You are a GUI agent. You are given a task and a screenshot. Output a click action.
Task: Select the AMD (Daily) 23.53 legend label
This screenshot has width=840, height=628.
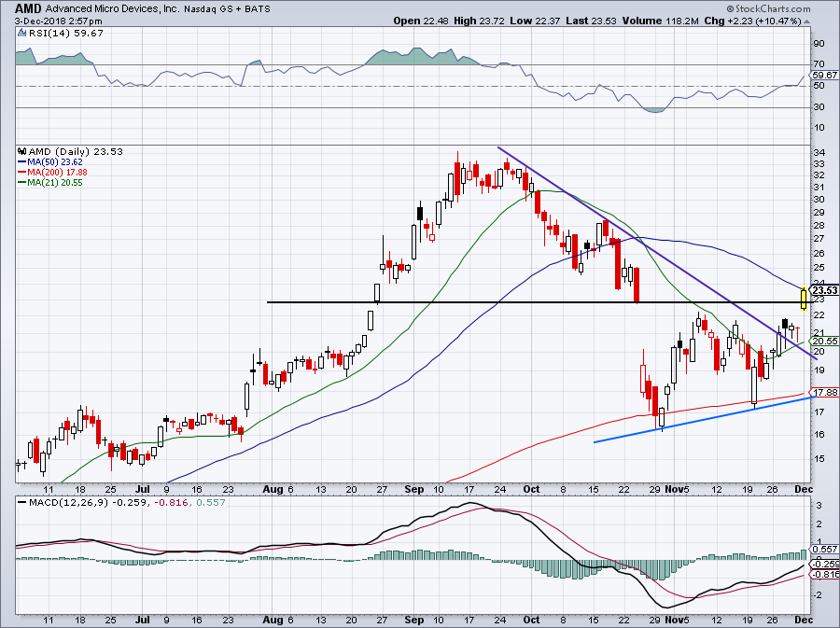pyautogui.click(x=76, y=151)
